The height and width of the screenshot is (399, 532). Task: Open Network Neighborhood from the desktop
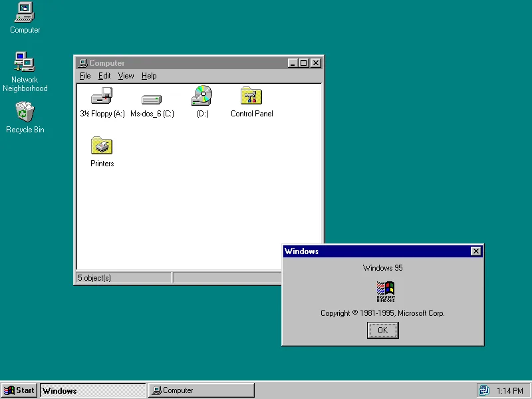tap(25, 62)
